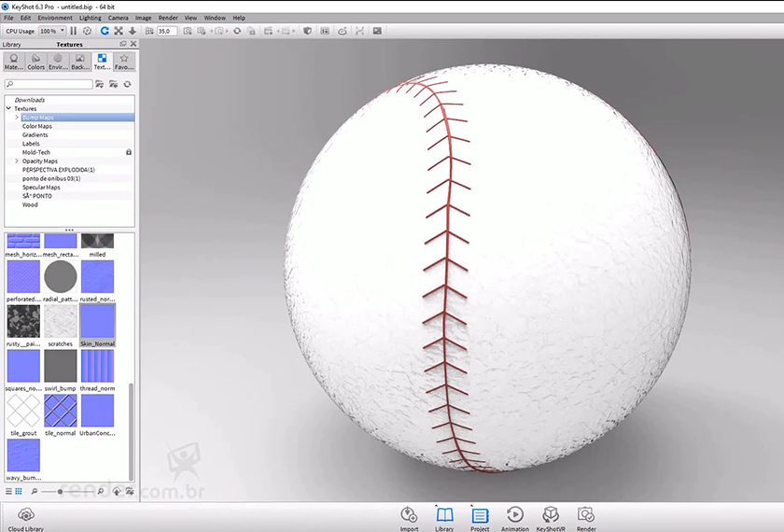Screen dimensions: 784x532
Task: Open the Import dialog from bottom toolbar
Action: tap(409, 515)
